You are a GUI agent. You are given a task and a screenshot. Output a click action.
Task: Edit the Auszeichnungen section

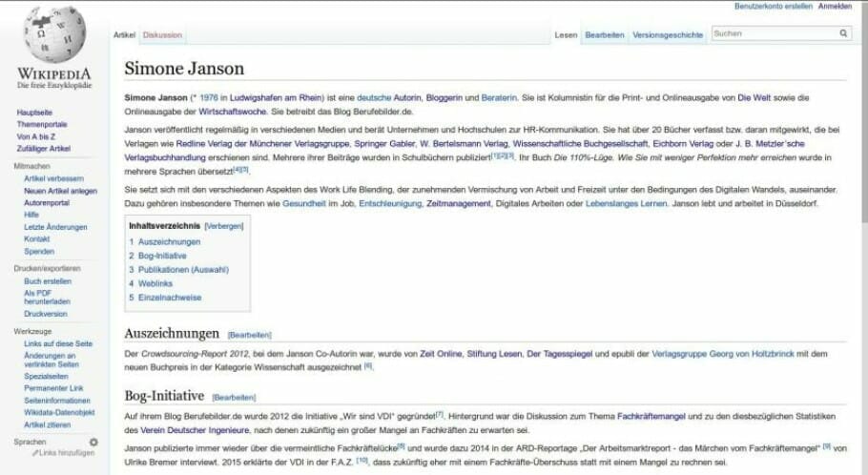point(250,336)
